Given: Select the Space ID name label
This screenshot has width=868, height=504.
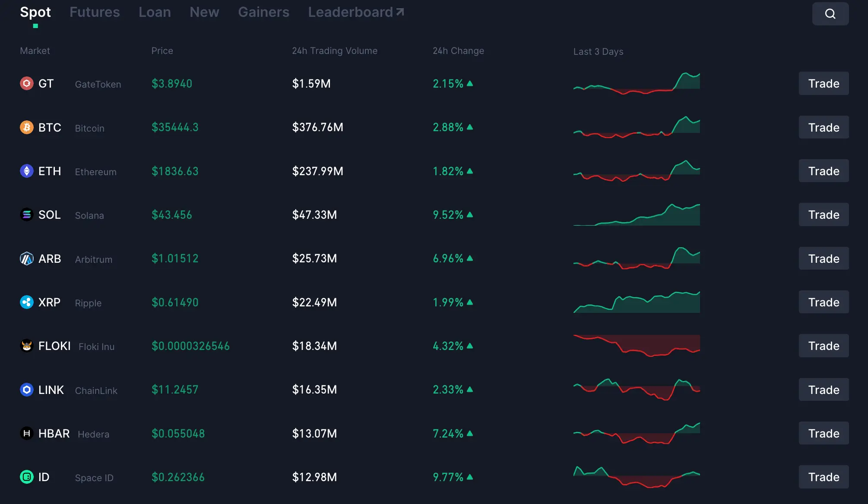Looking at the screenshot, I should point(94,478).
